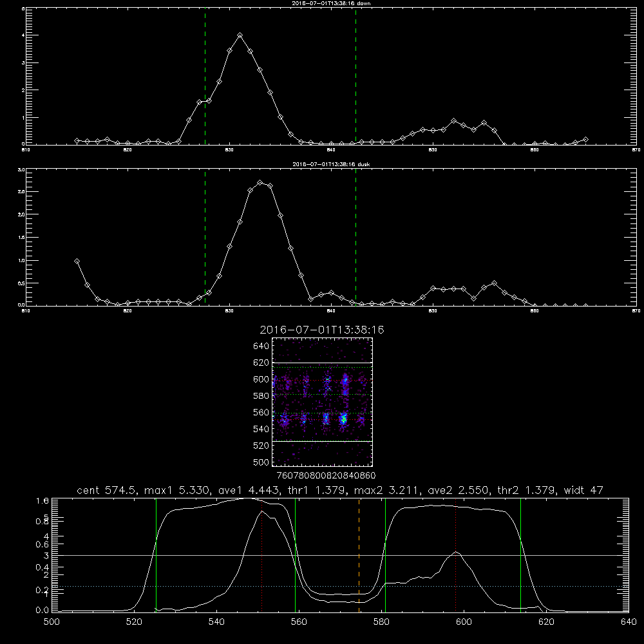Click the x-axis label '580' on the bottom plot
The height and width of the screenshot is (644, 644).
tap(381, 622)
